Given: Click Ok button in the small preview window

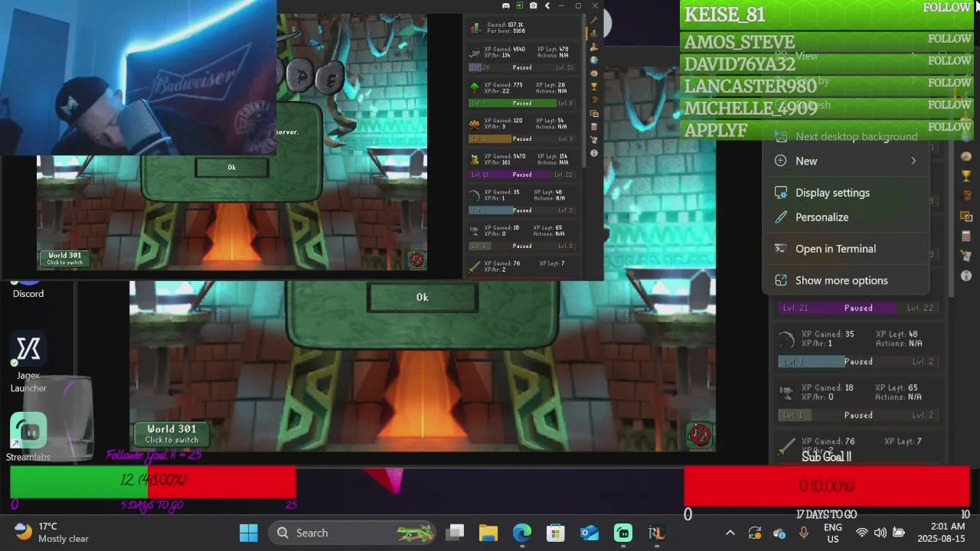Looking at the screenshot, I should (232, 167).
